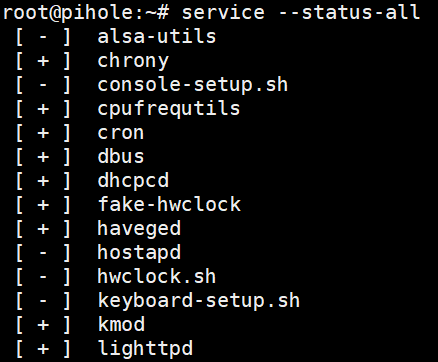Click the dbus service entry
The height and width of the screenshot is (362, 438).
click(121, 156)
